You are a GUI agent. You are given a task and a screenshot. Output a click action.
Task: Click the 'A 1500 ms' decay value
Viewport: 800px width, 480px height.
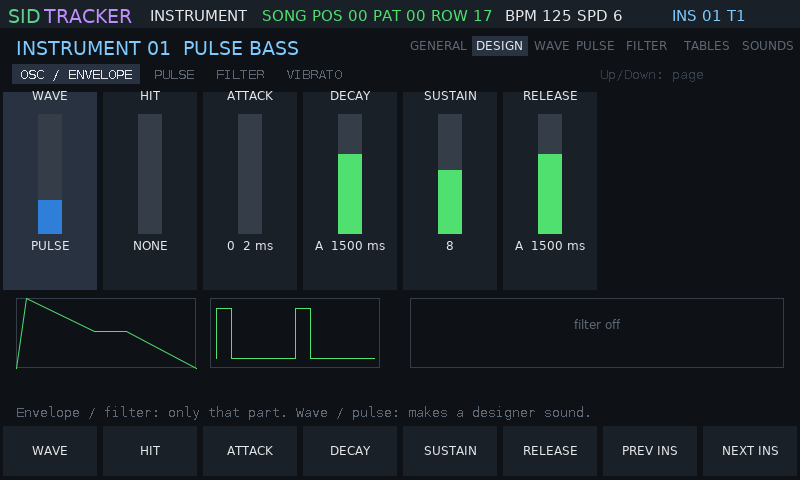[x=350, y=246]
